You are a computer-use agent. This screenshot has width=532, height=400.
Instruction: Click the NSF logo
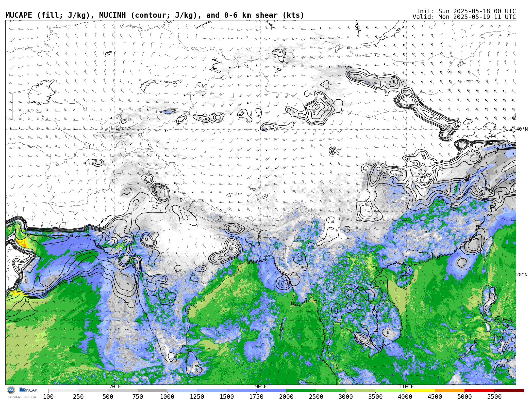click(x=11, y=390)
